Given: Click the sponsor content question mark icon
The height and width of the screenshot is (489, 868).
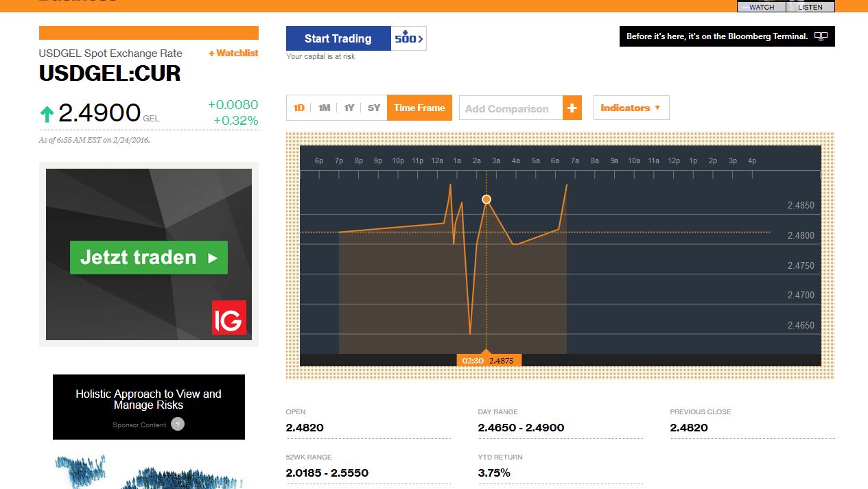Looking at the screenshot, I should coord(178,425).
